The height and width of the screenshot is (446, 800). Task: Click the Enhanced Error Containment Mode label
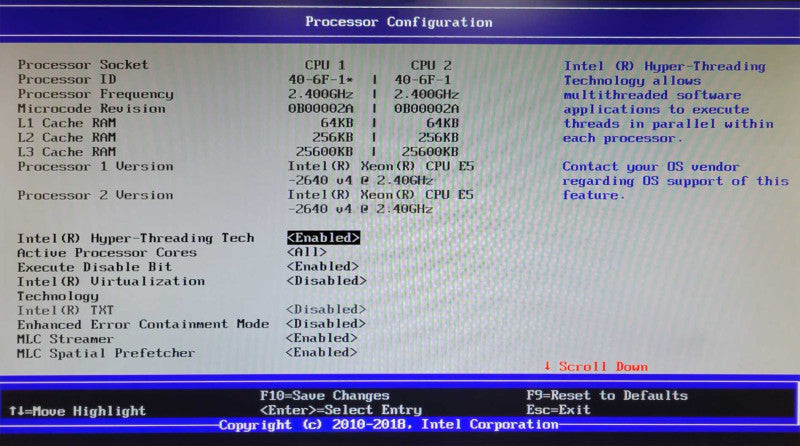click(143, 325)
